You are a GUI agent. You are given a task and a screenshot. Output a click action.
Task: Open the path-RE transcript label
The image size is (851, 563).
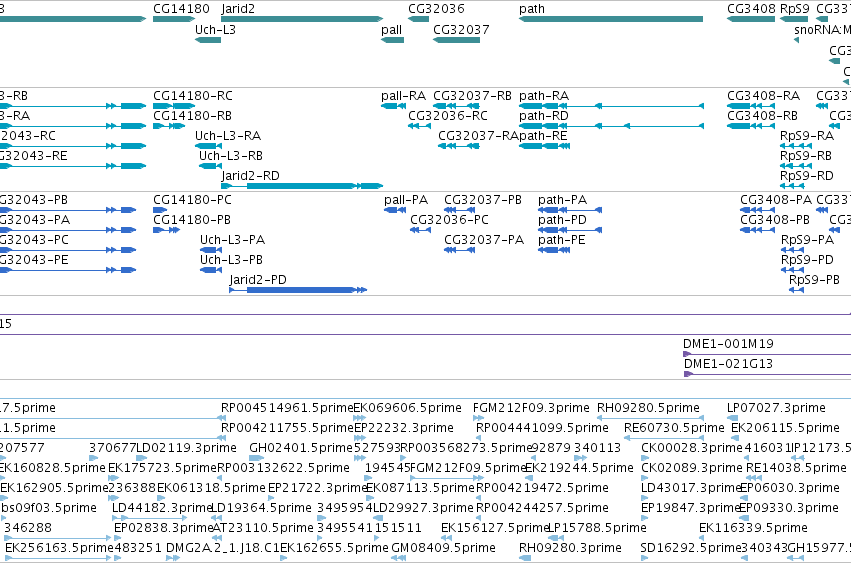click(543, 135)
